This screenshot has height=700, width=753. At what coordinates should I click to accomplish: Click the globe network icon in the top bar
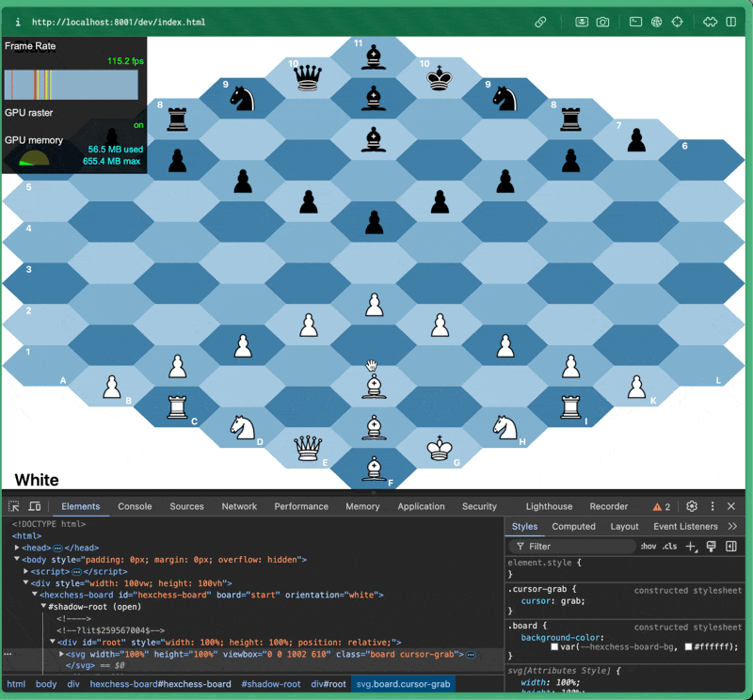tap(656, 22)
